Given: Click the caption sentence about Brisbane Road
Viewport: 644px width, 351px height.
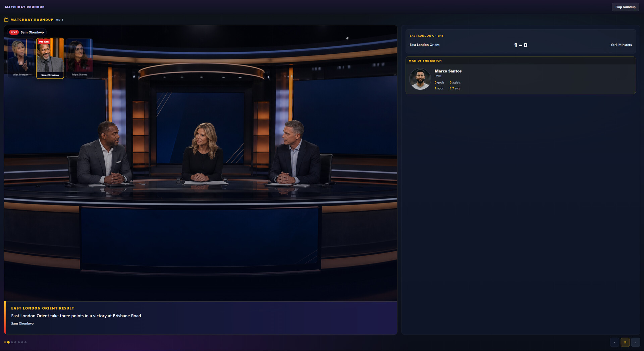Looking at the screenshot, I should point(76,316).
